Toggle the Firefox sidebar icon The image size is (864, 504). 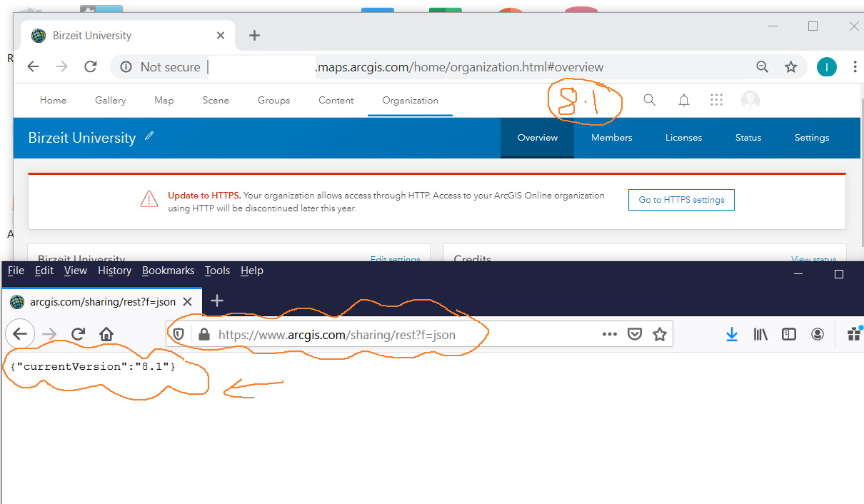pyautogui.click(x=789, y=334)
